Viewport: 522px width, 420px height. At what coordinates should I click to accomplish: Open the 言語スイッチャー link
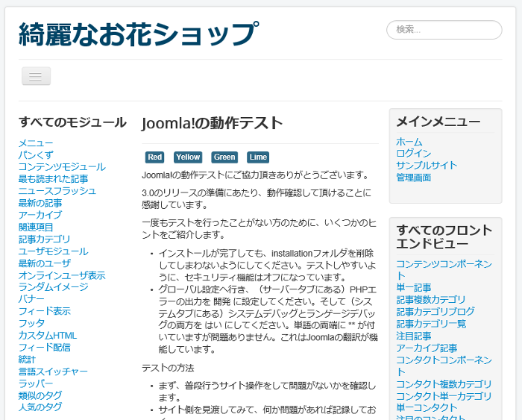click(x=53, y=372)
